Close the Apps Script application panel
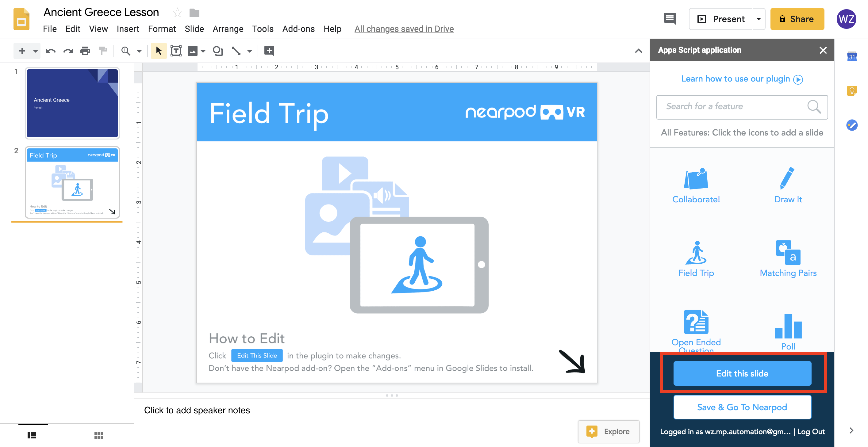Image resolution: width=868 pixels, height=447 pixels. point(823,50)
